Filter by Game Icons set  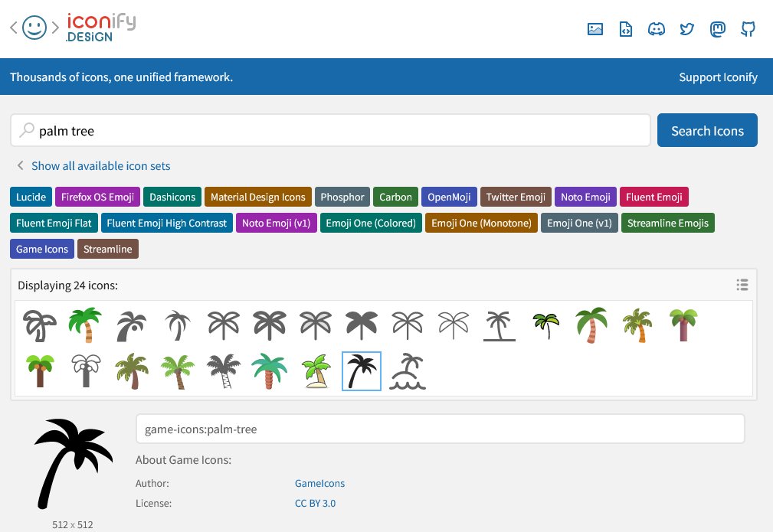click(x=42, y=250)
